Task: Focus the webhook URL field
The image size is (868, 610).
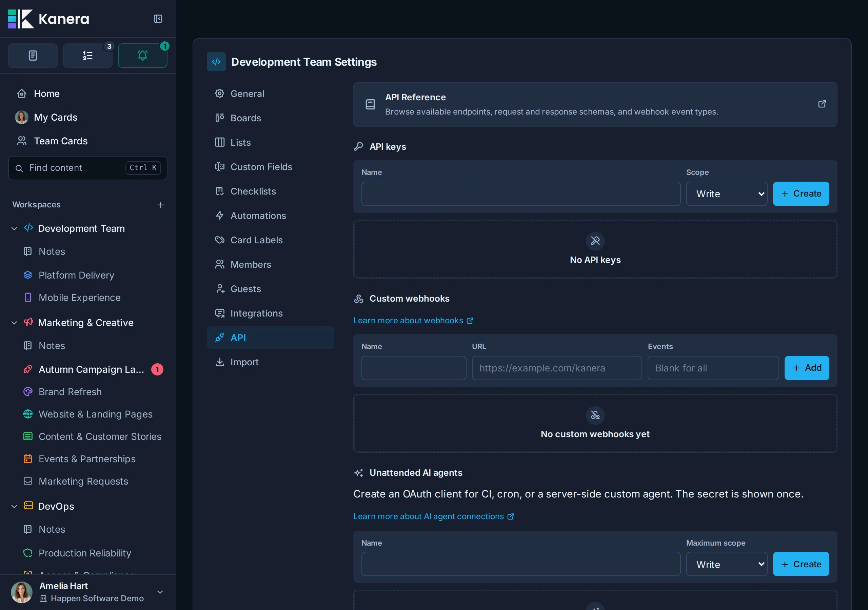Action: click(556, 368)
